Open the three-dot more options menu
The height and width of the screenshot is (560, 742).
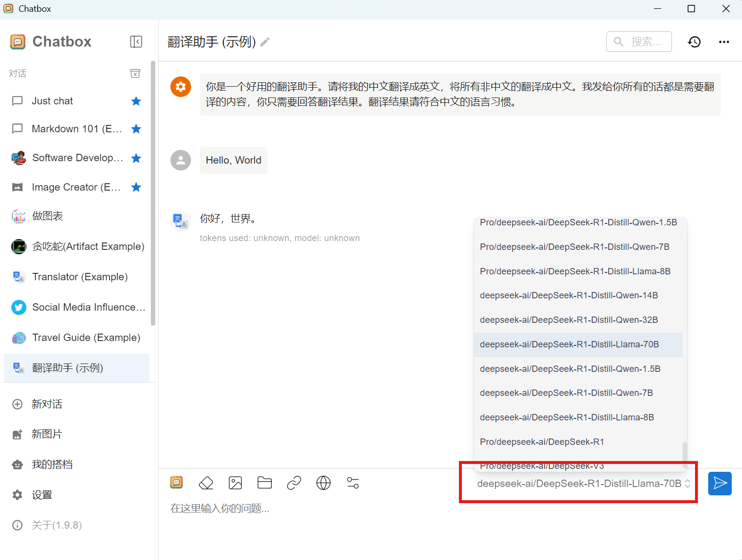[724, 42]
